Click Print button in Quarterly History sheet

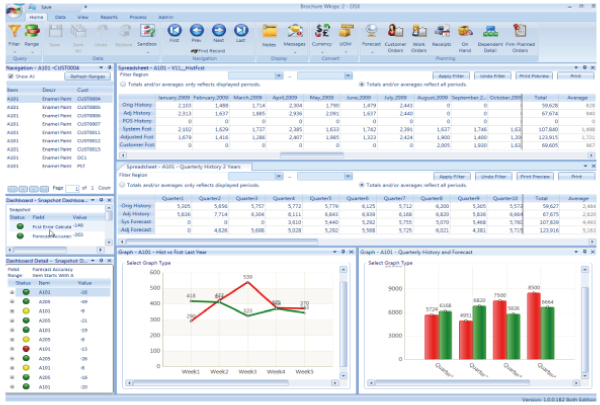coord(576,176)
